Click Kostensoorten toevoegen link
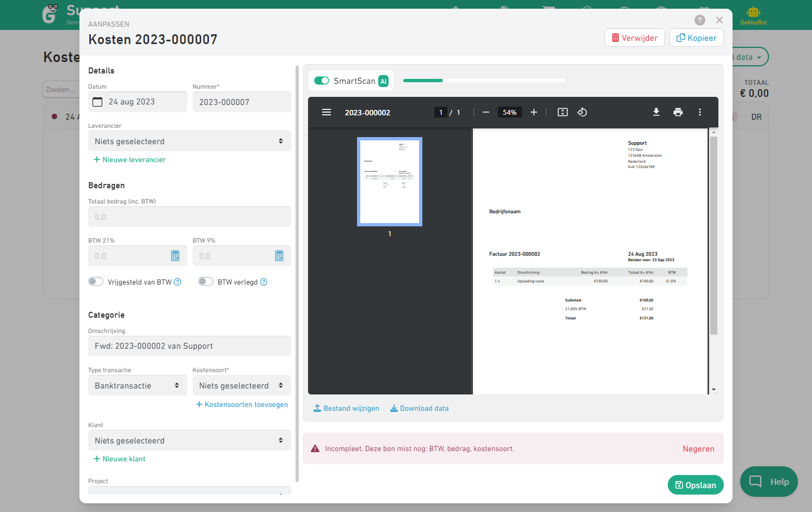 pyautogui.click(x=242, y=404)
